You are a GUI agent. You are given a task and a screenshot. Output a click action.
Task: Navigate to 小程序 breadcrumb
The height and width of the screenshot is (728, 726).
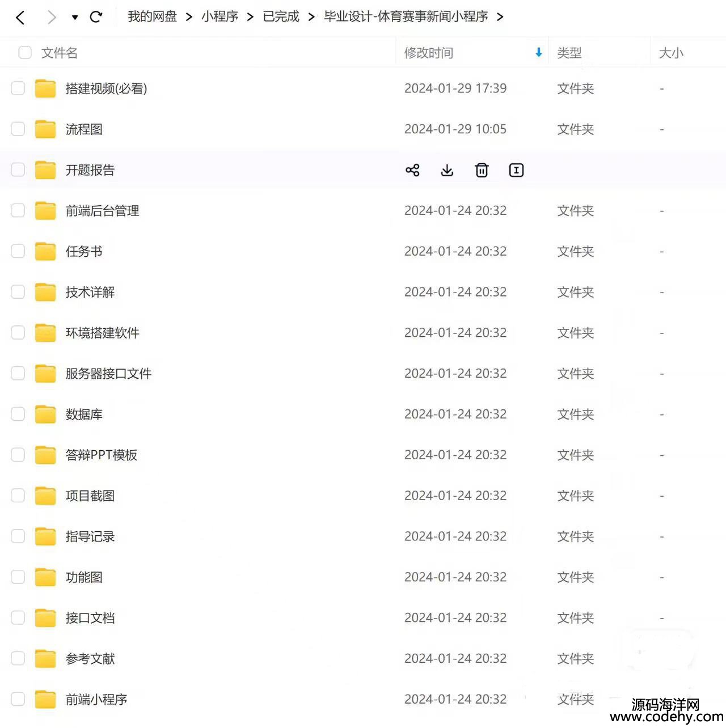pos(220,16)
